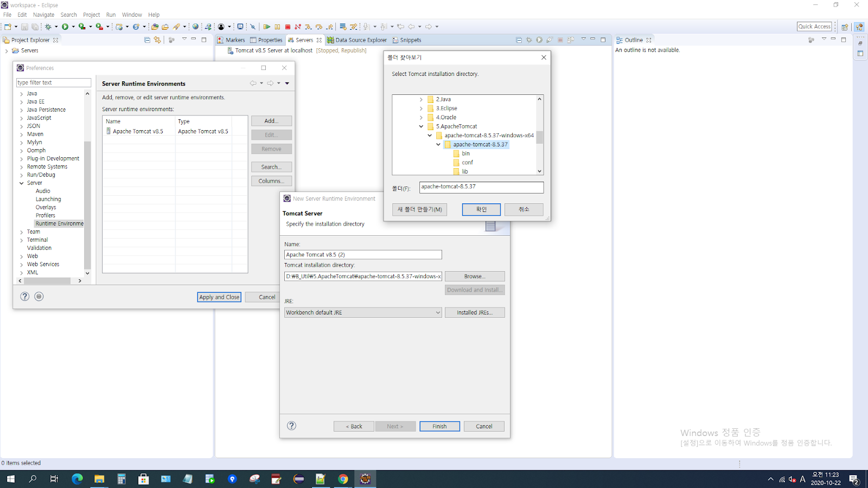Switch to the Snippets tab
Screen dimensions: 868x488
407,40
